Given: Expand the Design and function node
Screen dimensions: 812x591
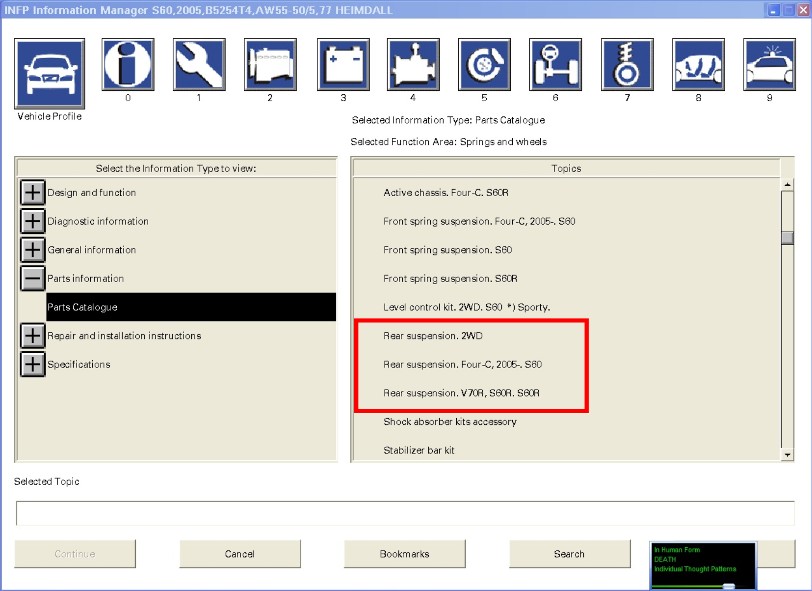Looking at the screenshot, I should coord(33,193).
